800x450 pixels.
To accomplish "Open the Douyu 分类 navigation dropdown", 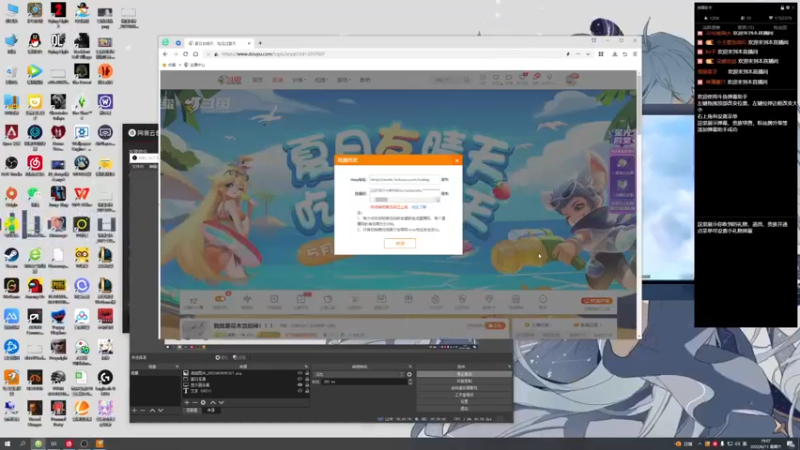I will 298,80.
